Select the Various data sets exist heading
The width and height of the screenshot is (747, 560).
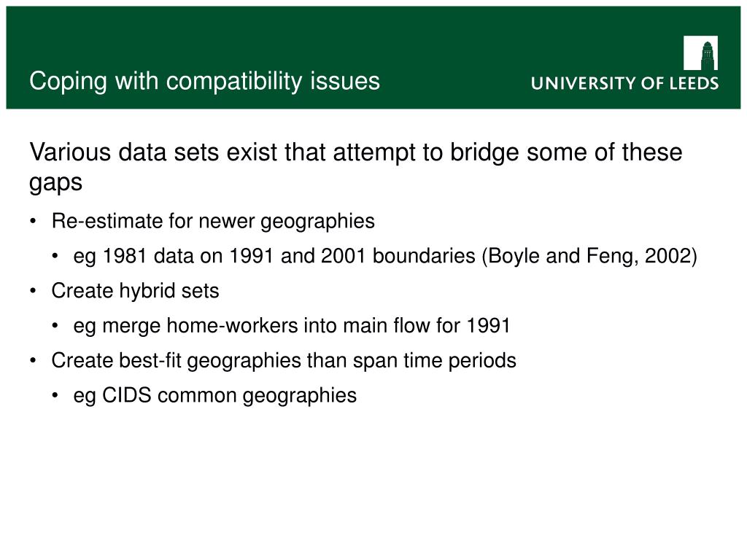click(355, 167)
